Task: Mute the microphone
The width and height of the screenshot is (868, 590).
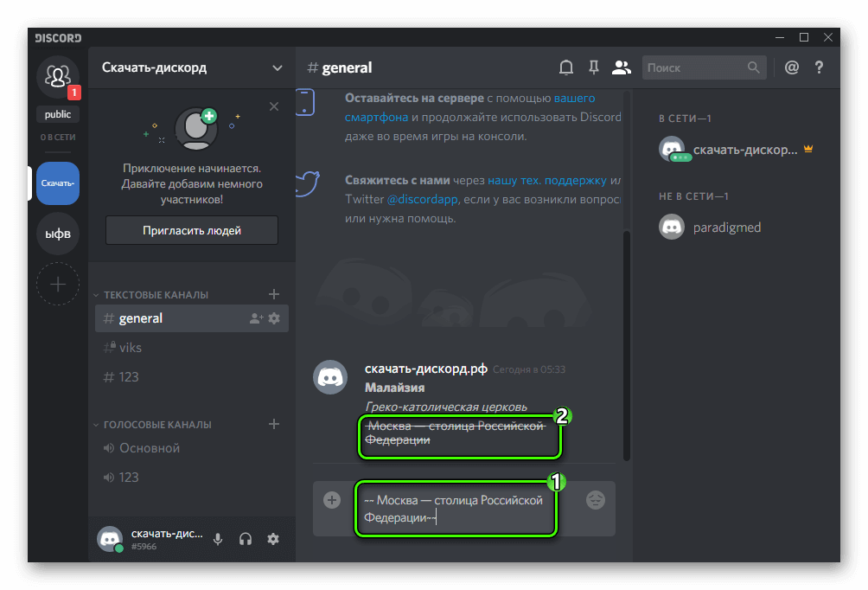Action: (218, 539)
